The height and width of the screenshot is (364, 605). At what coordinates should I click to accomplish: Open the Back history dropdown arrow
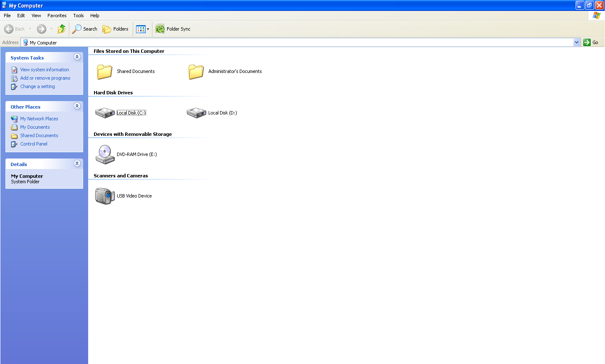click(30, 29)
